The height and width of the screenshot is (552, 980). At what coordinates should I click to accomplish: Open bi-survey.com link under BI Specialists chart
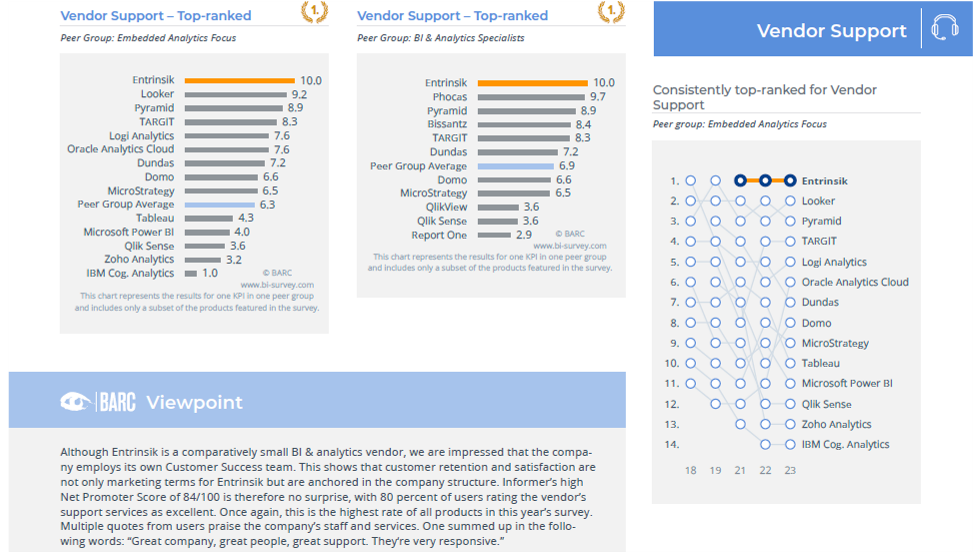click(x=569, y=245)
